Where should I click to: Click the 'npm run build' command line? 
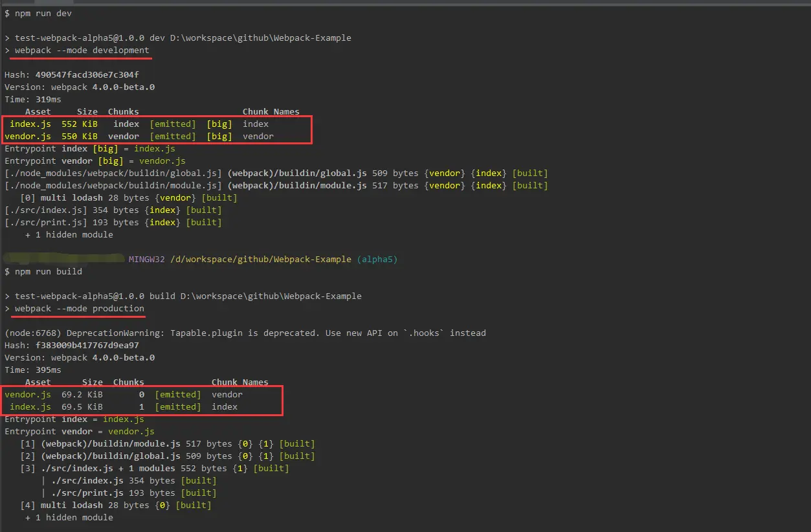(43, 272)
